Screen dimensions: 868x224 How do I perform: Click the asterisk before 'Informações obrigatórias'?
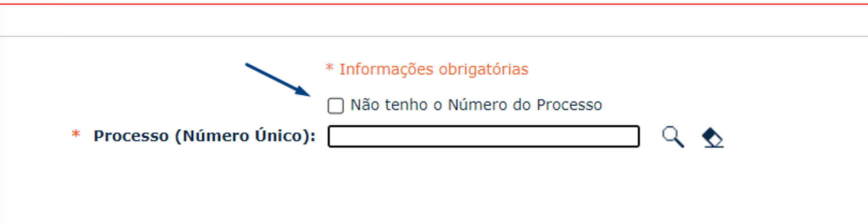click(x=329, y=68)
